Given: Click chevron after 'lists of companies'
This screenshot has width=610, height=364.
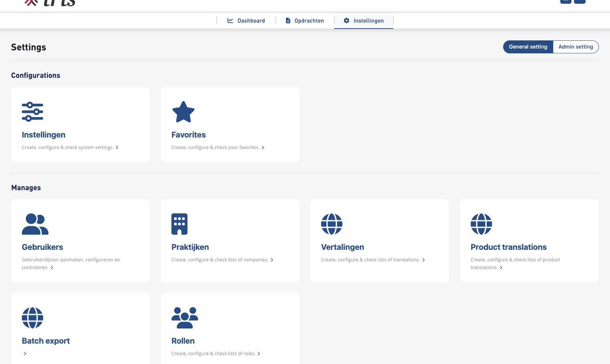Looking at the screenshot, I should (x=272, y=260).
